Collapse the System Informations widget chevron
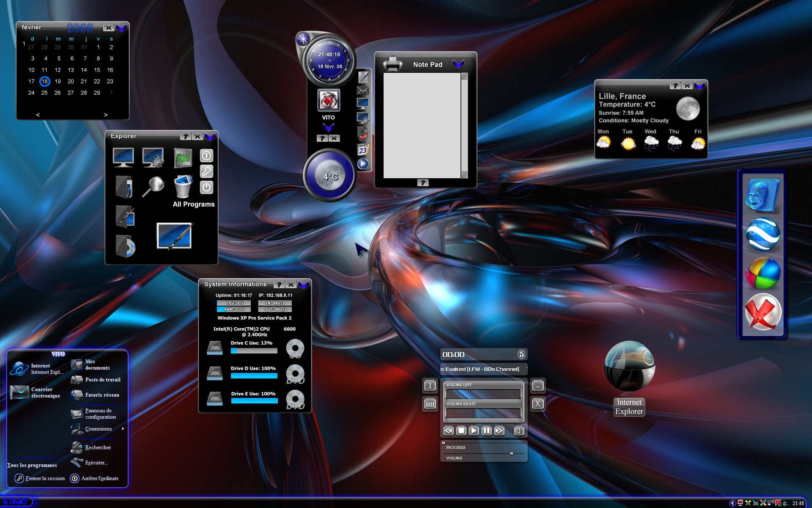Screen dimensions: 812x508 (x=304, y=284)
